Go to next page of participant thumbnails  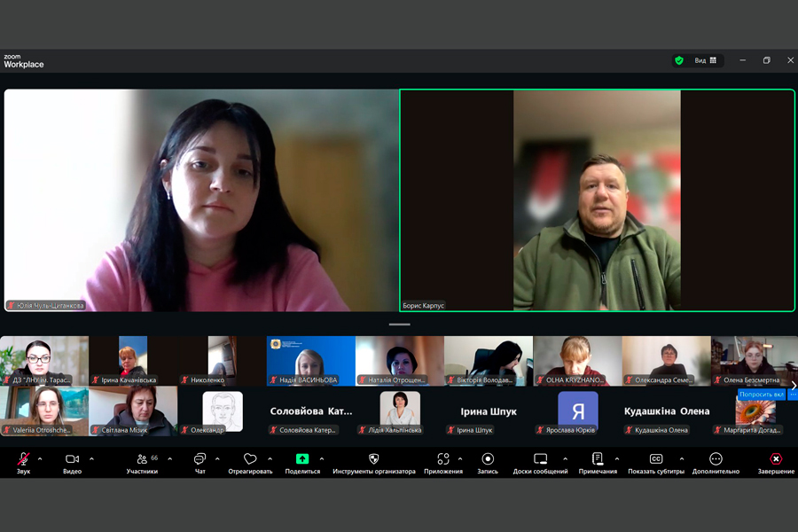(794, 386)
